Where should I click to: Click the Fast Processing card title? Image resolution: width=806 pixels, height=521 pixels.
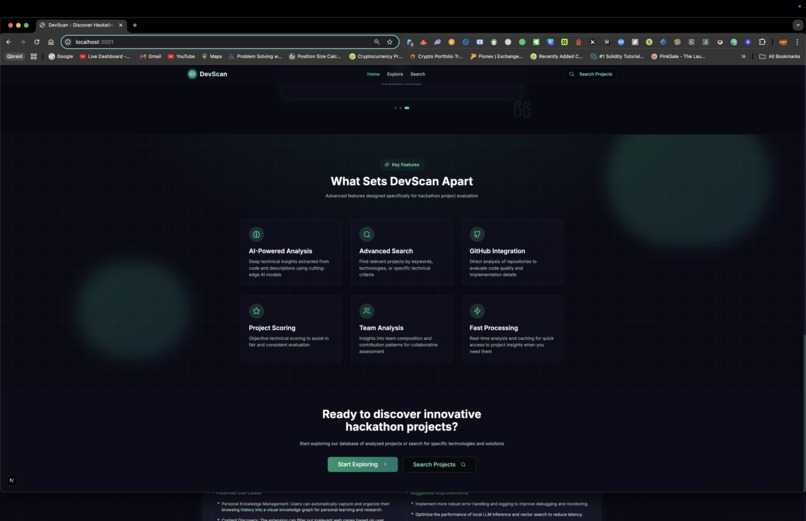[493, 328]
